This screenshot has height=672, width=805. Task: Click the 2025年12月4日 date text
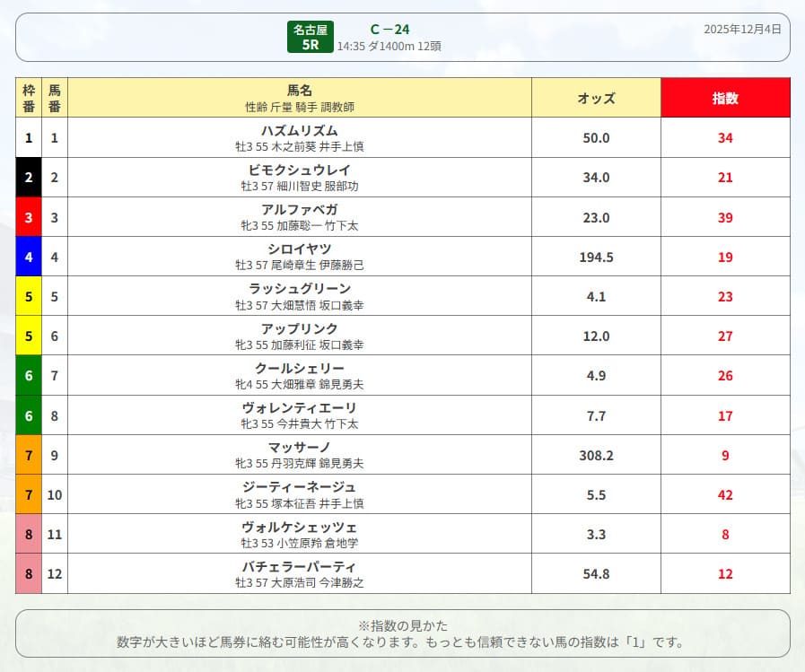coord(742,29)
